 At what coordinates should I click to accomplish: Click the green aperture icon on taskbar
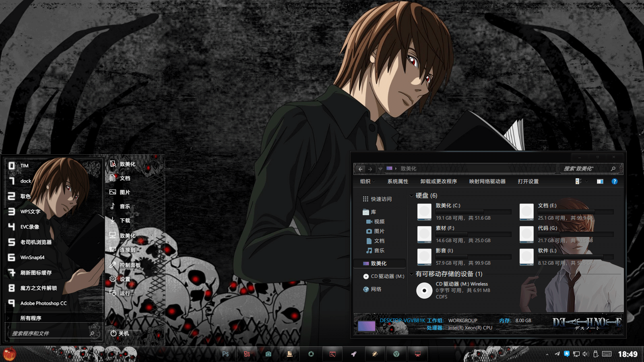click(x=311, y=354)
